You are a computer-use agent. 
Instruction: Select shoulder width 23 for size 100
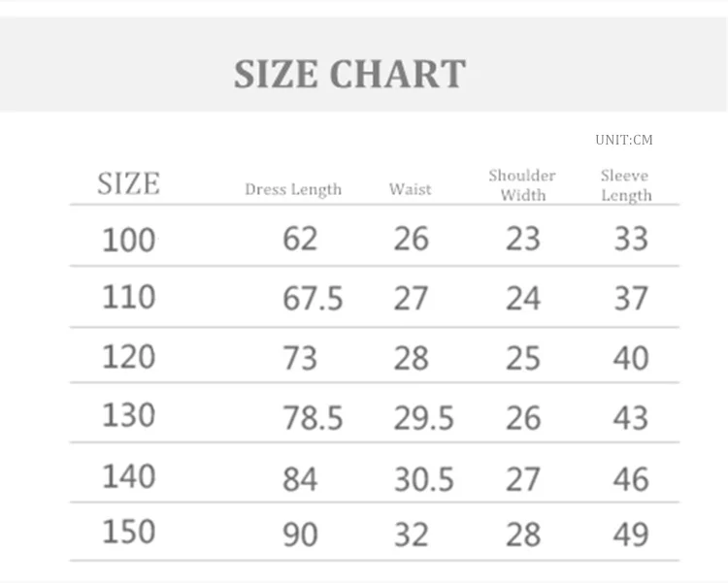tap(522, 239)
